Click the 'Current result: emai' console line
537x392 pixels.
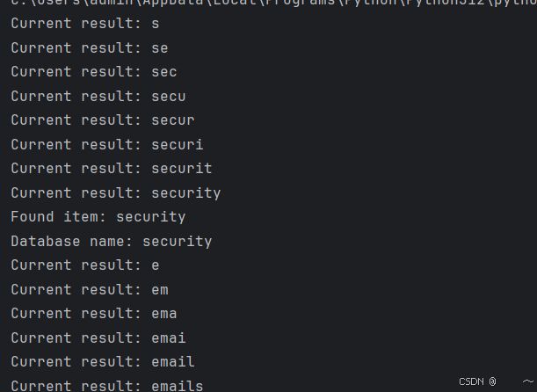point(98,338)
